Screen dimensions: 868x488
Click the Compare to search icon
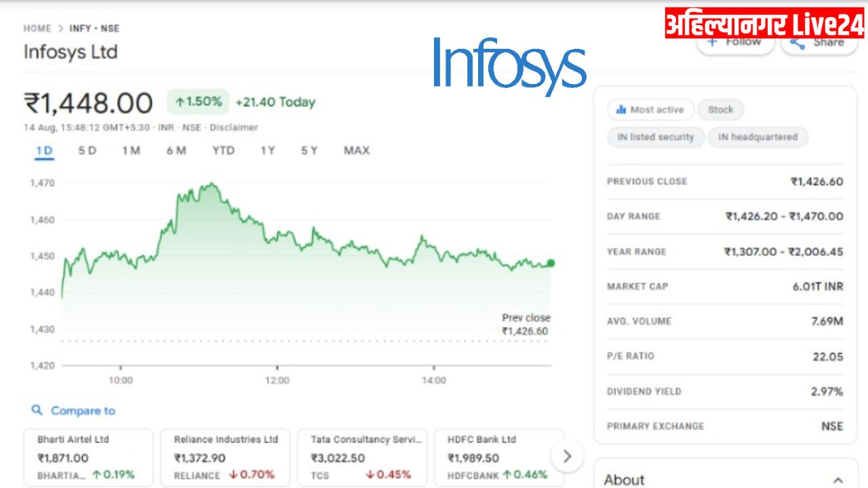(x=37, y=410)
